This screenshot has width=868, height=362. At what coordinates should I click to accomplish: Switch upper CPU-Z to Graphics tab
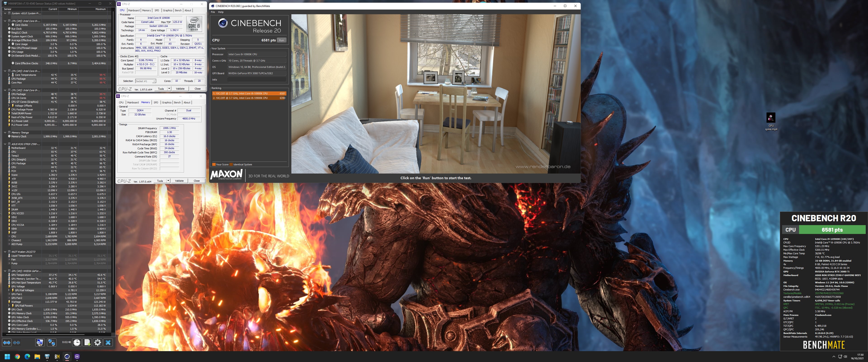click(167, 10)
